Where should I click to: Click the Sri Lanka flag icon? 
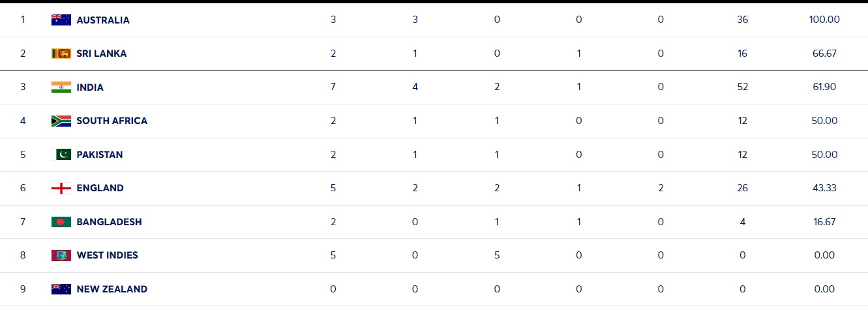(x=61, y=54)
